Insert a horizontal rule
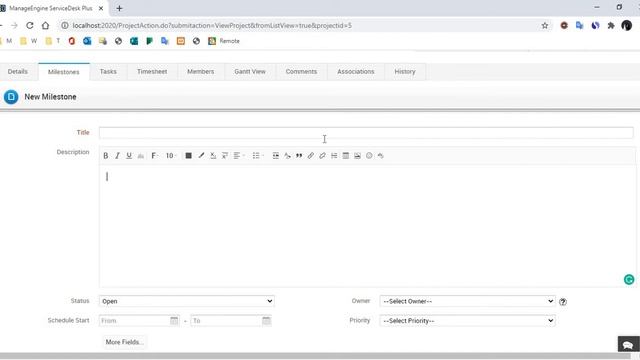 334,156
